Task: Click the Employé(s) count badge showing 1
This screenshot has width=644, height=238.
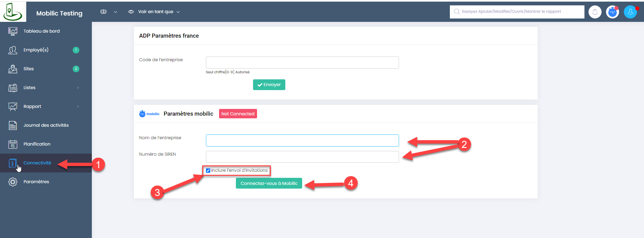Action: (x=76, y=50)
